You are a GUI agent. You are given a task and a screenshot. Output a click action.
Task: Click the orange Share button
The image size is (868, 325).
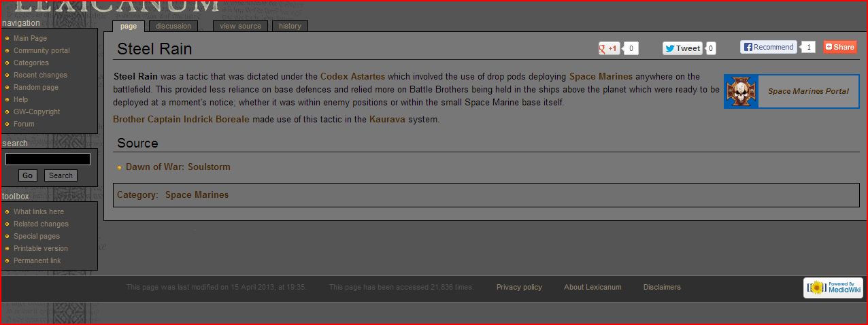[x=839, y=47]
